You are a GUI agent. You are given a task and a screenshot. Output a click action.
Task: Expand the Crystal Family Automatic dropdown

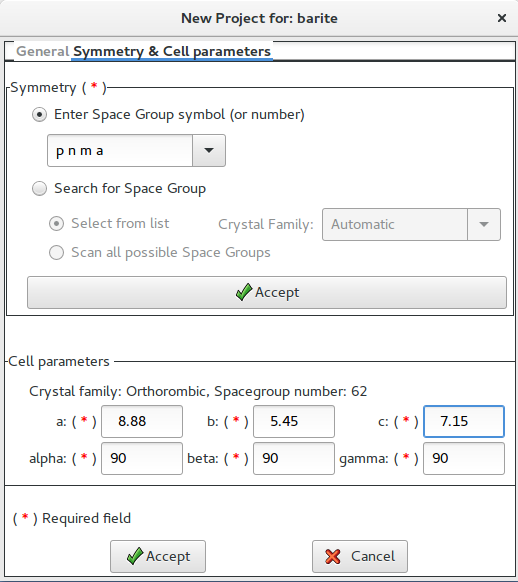click(484, 224)
